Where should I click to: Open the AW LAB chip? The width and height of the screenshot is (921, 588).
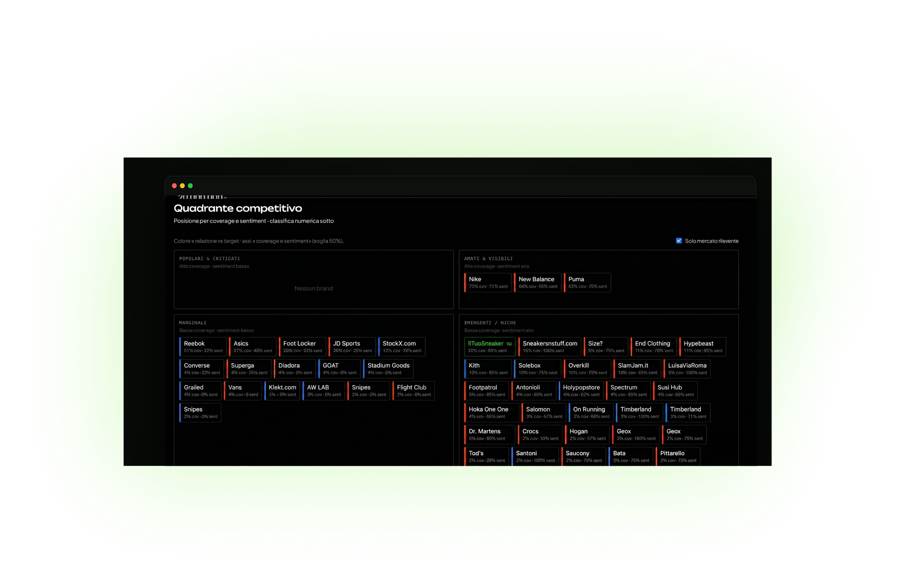tap(324, 391)
